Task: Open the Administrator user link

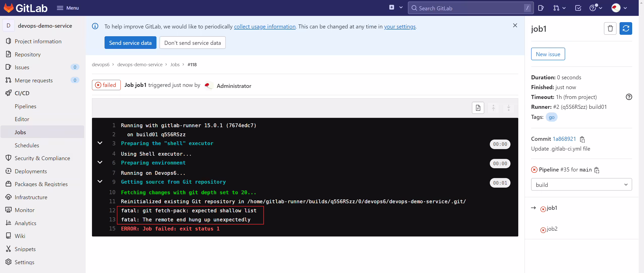Action: [234, 86]
